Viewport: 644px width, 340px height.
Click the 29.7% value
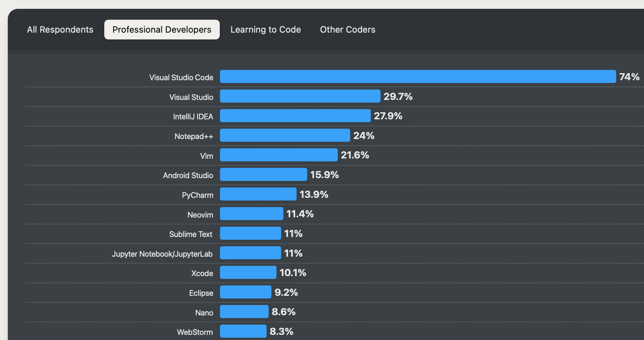tap(398, 97)
